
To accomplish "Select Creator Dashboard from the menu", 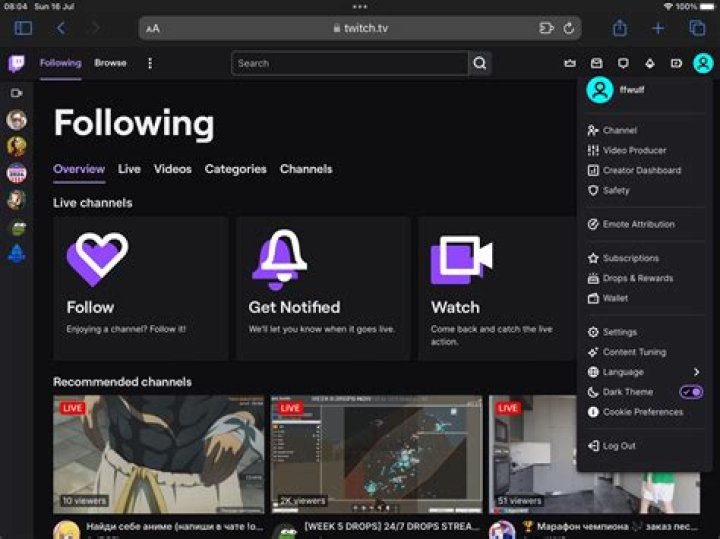I will pyautogui.click(x=641, y=170).
